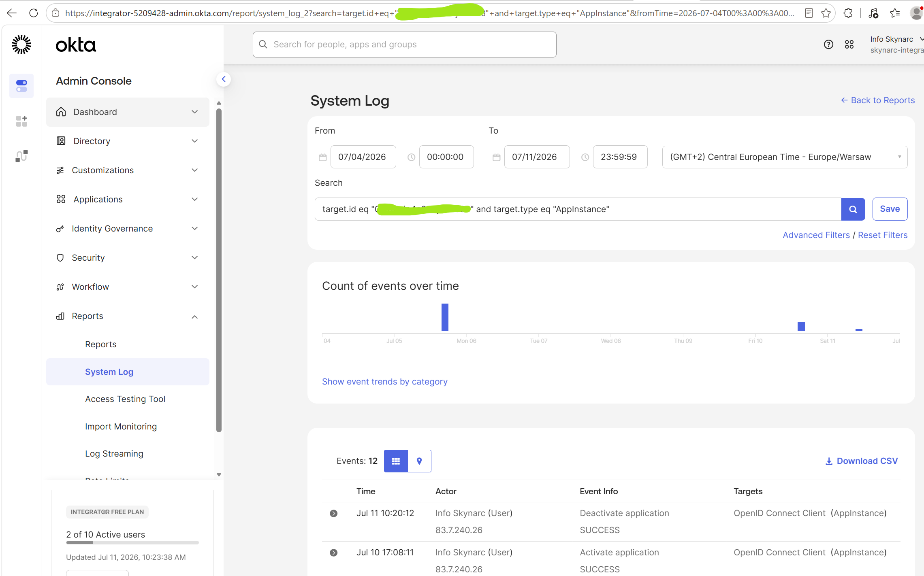Run the search with magnifier button

click(853, 209)
